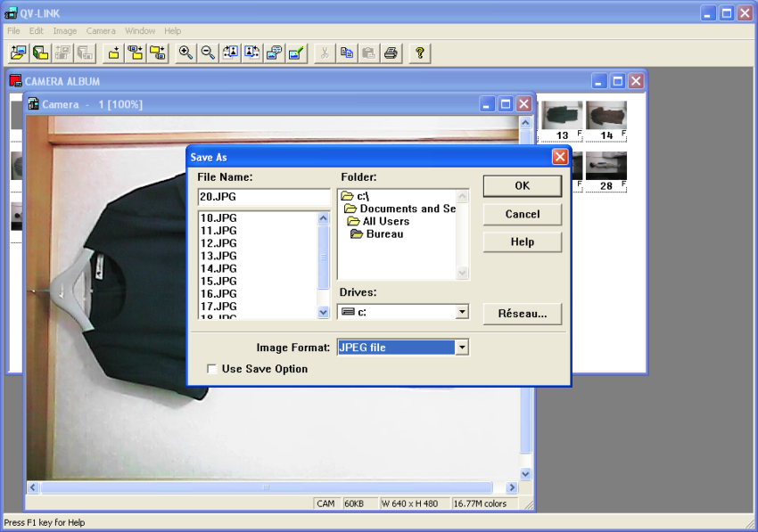Open the Image Format dropdown

[x=462, y=348]
